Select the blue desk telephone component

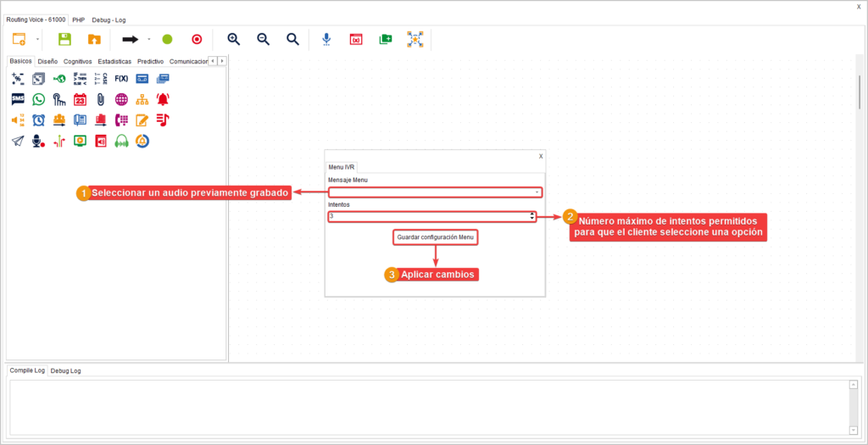coord(80,120)
